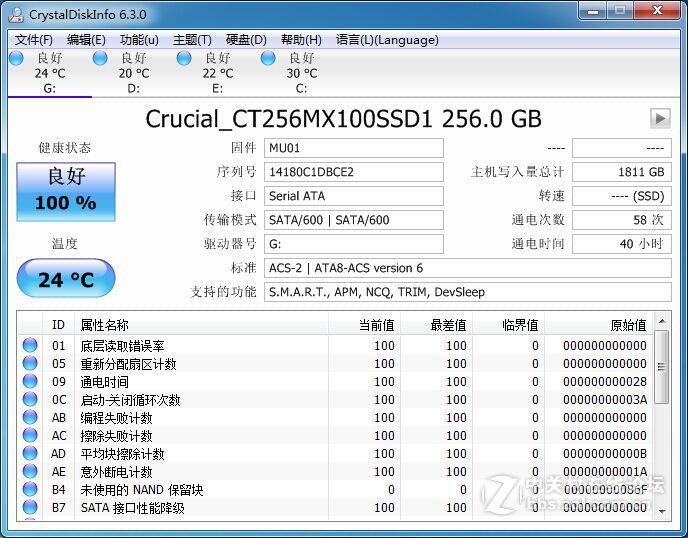Select the 底层读取错误率 attribute name
Viewport: 688px width, 538px height.
pos(122,346)
